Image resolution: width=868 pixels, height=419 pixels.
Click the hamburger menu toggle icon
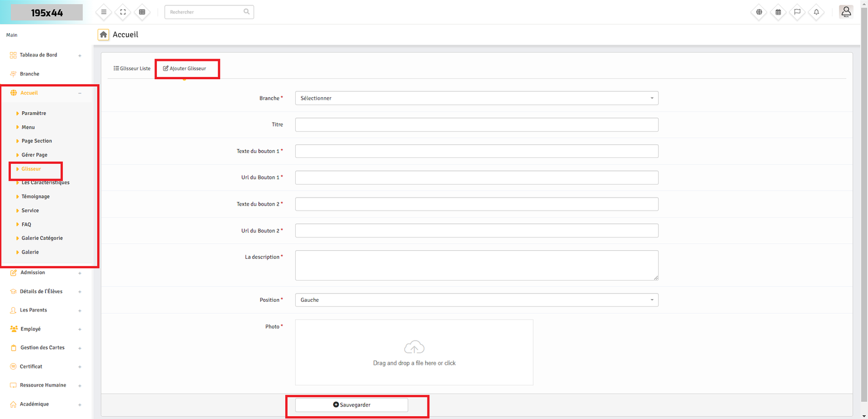(104, 12)
